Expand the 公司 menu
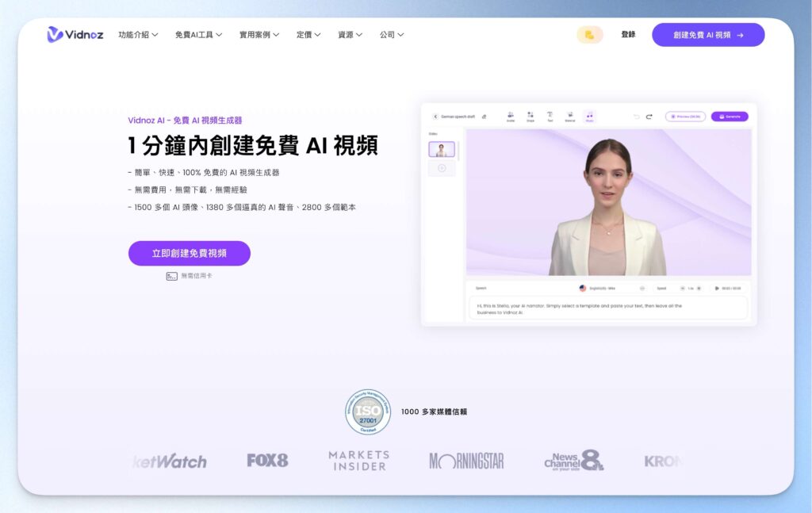This screenshot has width=812, height=513. (392, 35)
